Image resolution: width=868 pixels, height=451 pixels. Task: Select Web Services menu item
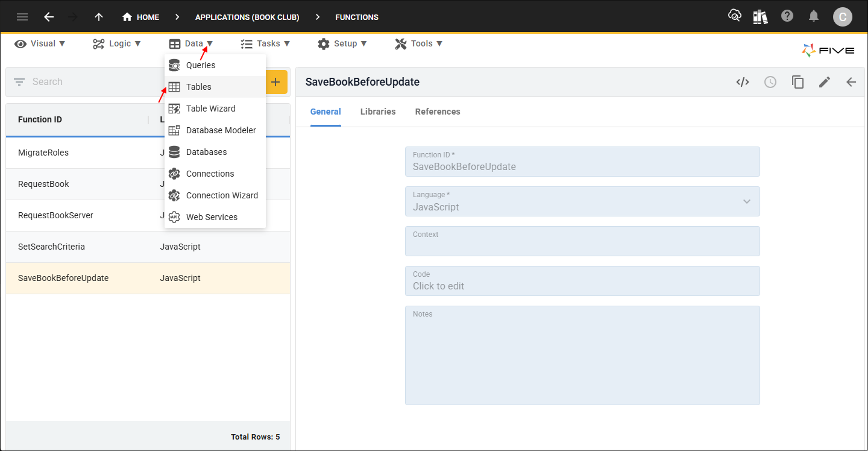pos(215,217)
